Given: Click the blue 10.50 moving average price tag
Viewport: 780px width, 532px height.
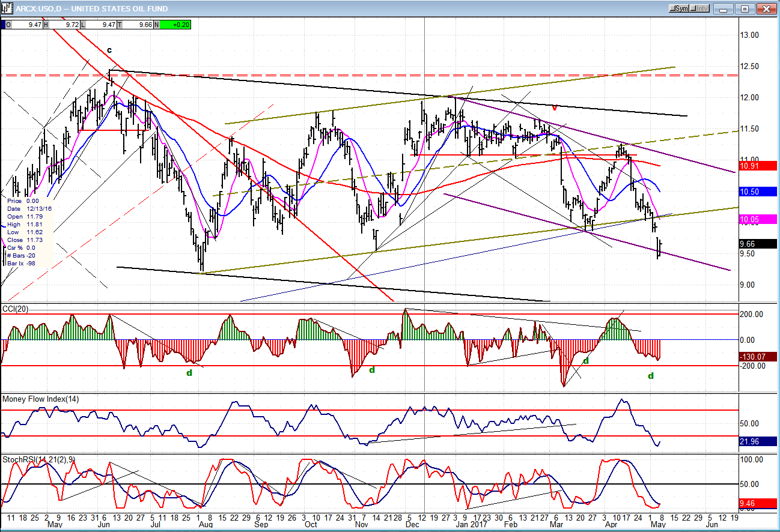Looking at the screenshot, I should (758, 192).
